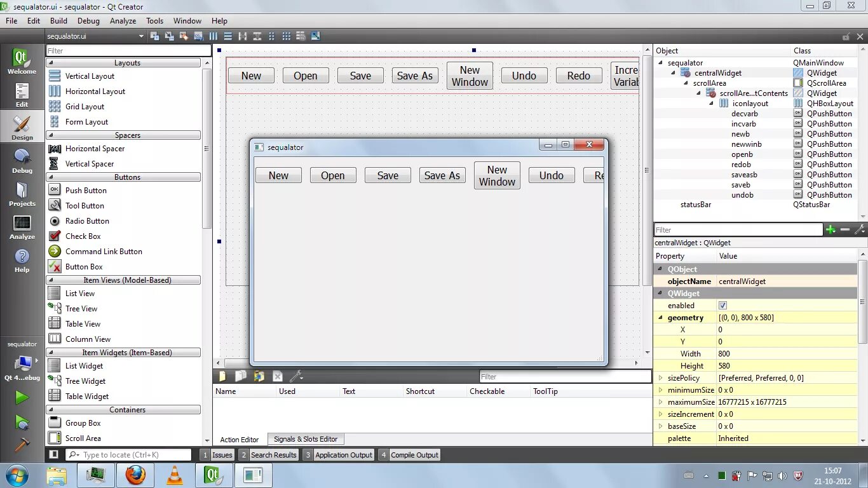This screenshot has width=868, height=488.
Task: Click the Adjust Size toolbar icon
Action: (316, 36)
